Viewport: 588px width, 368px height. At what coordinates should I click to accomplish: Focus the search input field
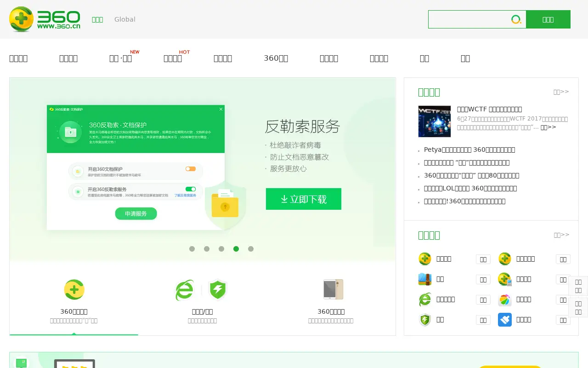point(469,19)
